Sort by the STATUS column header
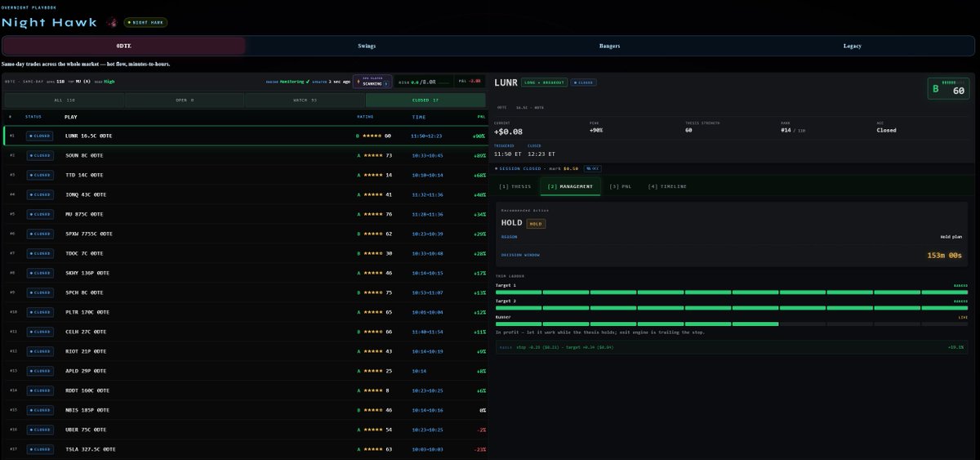The width and height of the screenshot is (980, 460). (x=33, y=117)
